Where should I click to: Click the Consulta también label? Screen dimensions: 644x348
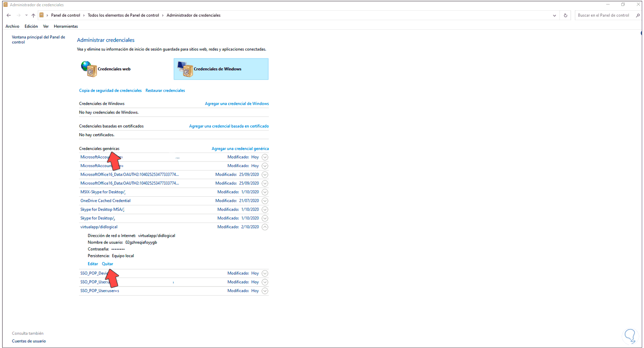(28, 333)
